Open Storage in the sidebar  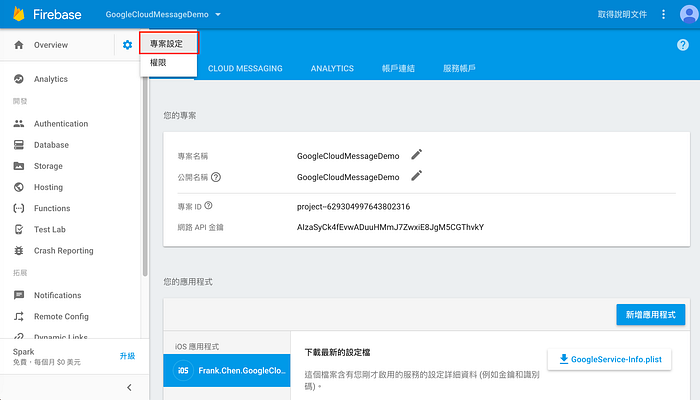[x=48, y=166]
